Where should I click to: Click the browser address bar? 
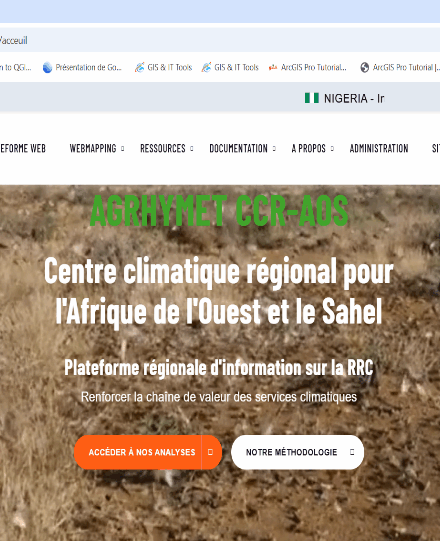coord(220,40)
